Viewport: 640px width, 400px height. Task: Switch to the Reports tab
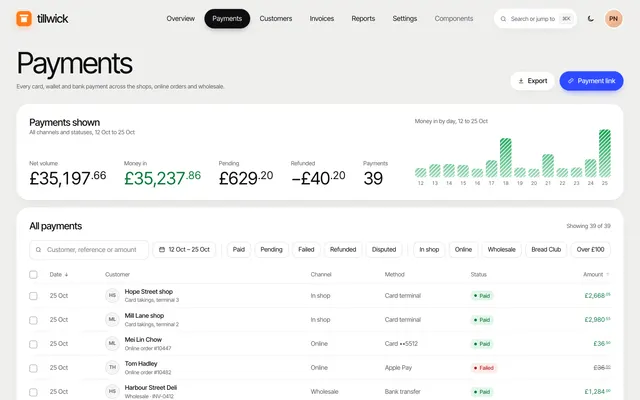(x=363, y=19)
